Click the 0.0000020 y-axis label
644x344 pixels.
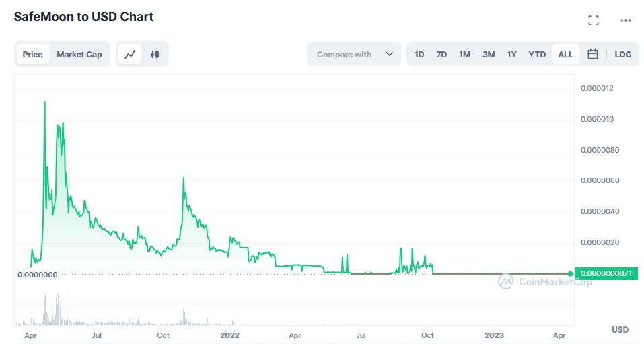tap(600, 242)
